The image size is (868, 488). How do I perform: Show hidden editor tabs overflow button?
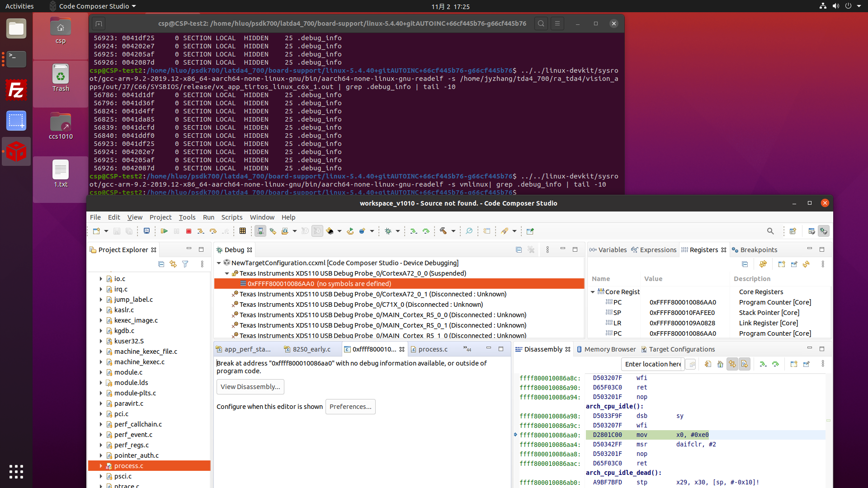(x=467, y=349)
